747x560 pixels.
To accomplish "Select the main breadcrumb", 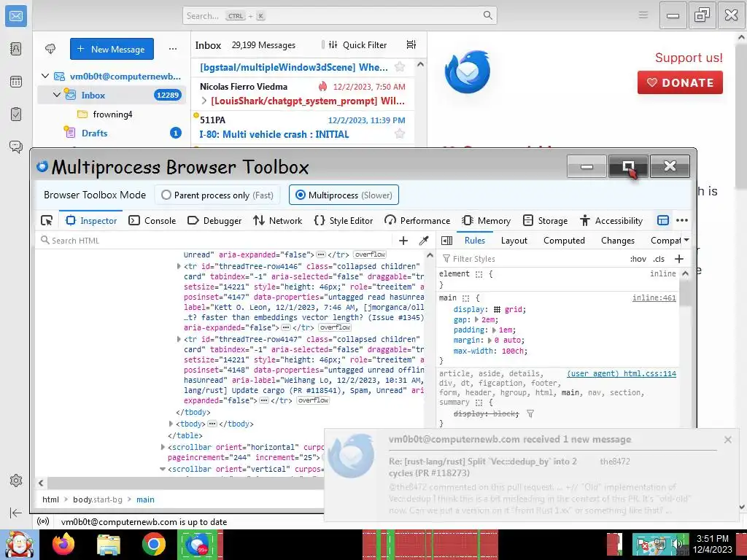I will [145, 499].
